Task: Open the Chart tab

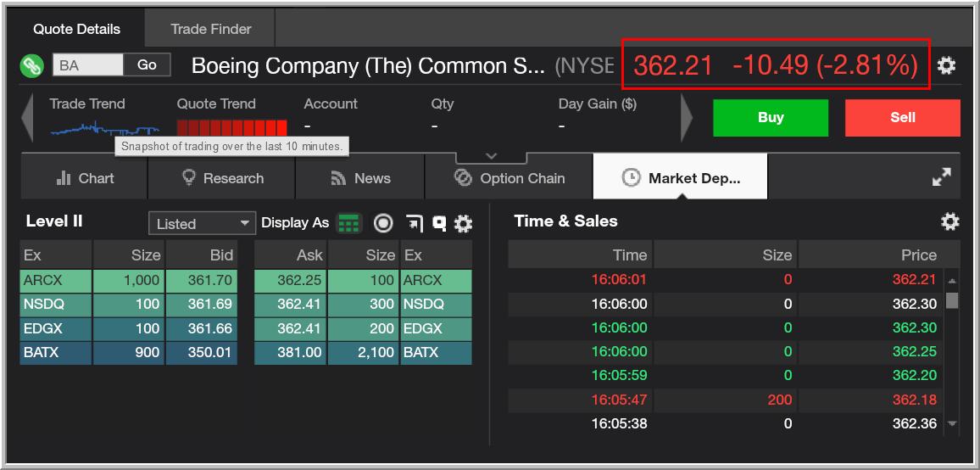Action: pyautogui.click(x=85, y=178)
